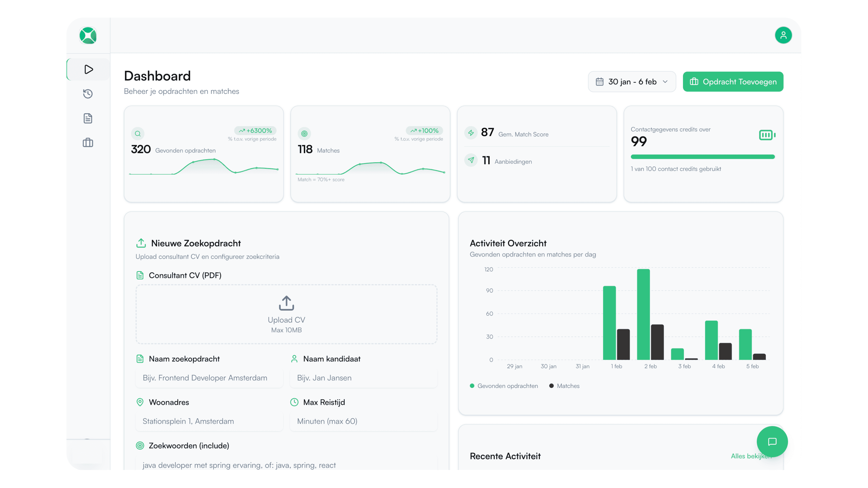Click the Naam kandidaat input field
The height and width of the screenshot is (488, 868).
click(363, 378)
